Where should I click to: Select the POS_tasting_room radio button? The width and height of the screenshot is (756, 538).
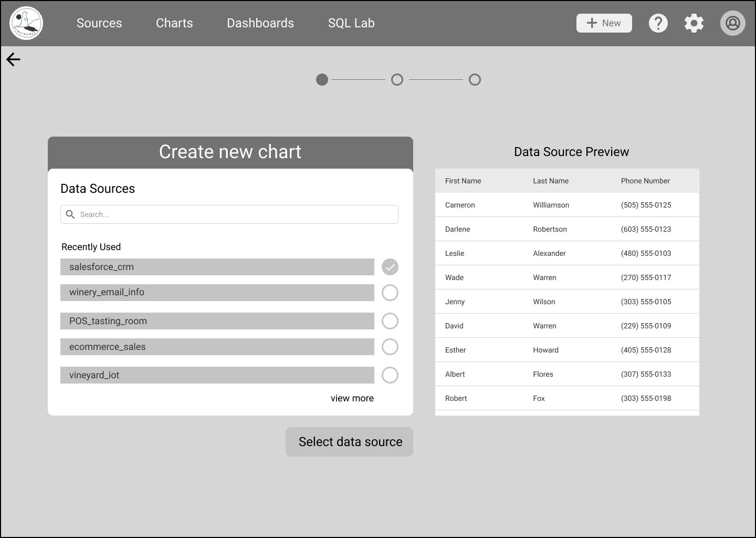[390, 321]
